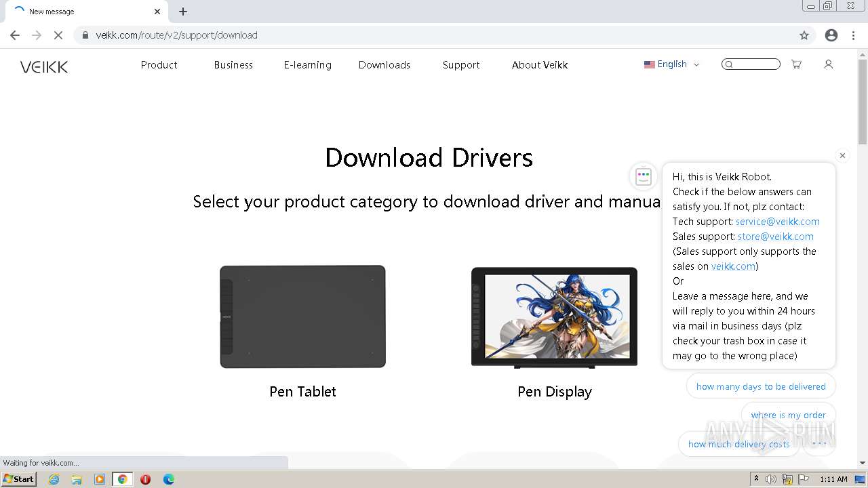
Task: View site security padlock info
Action: pos(85,35)
